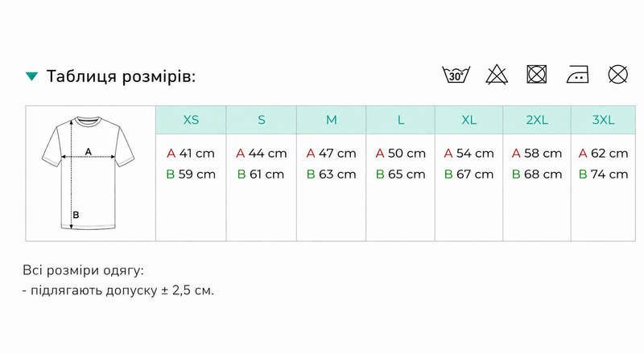Click the B 74 cm value
This screenshot has height=353, width=644.
pyautogui.click(x=603, y=174)
